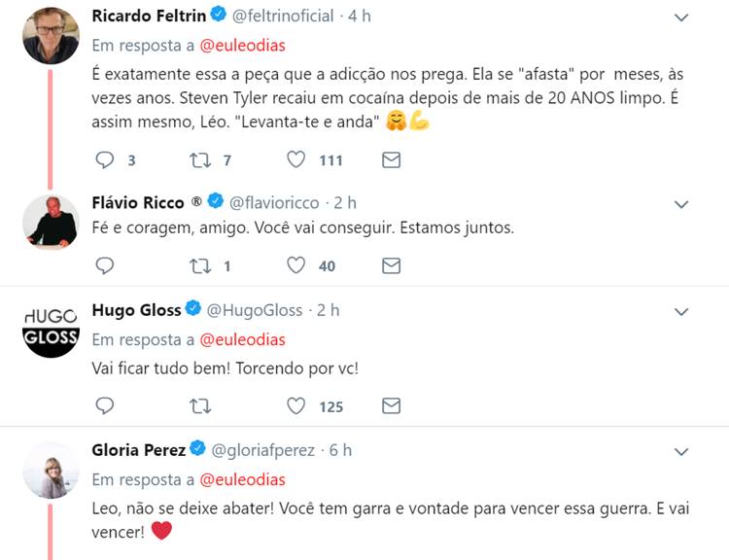729x560 pixels.
Task: Like Hugo Gloss's tweet
Action: [x=296, y=405]
